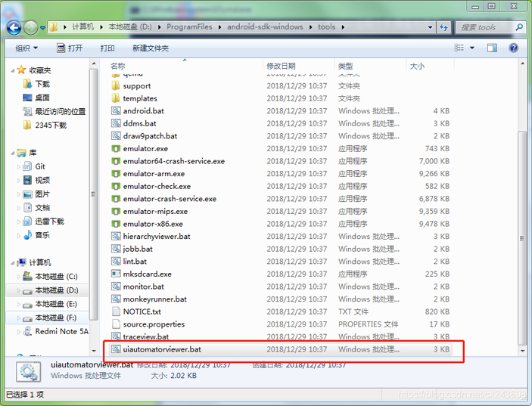Screen dimensions: 532x406
Task: Click the change view icon in toolbar
Action: coord(457,48)
